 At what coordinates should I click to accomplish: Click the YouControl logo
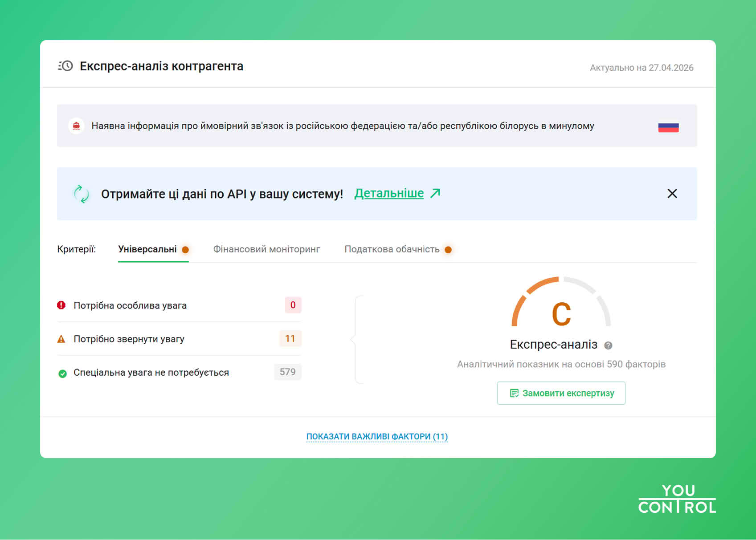[x=677, y=499]
